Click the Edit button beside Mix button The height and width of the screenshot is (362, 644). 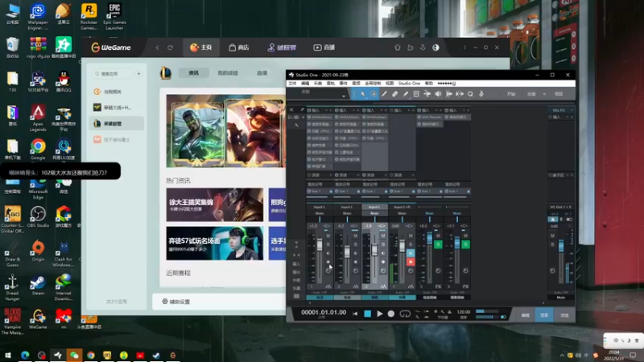(526, 315)
